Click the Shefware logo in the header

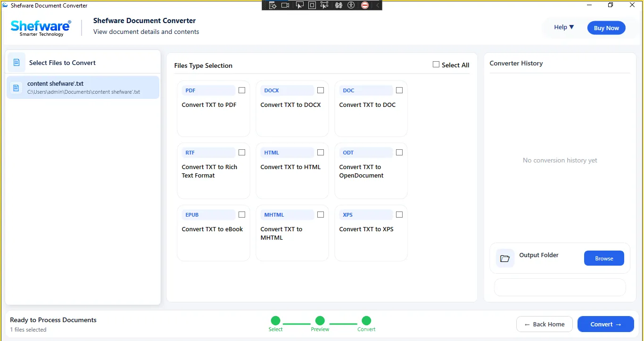coord(41,28)
